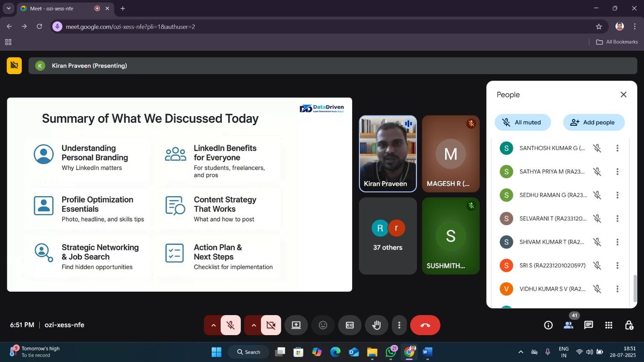
Task: Click the People panel scrollbar
Action: coord(635,288)
